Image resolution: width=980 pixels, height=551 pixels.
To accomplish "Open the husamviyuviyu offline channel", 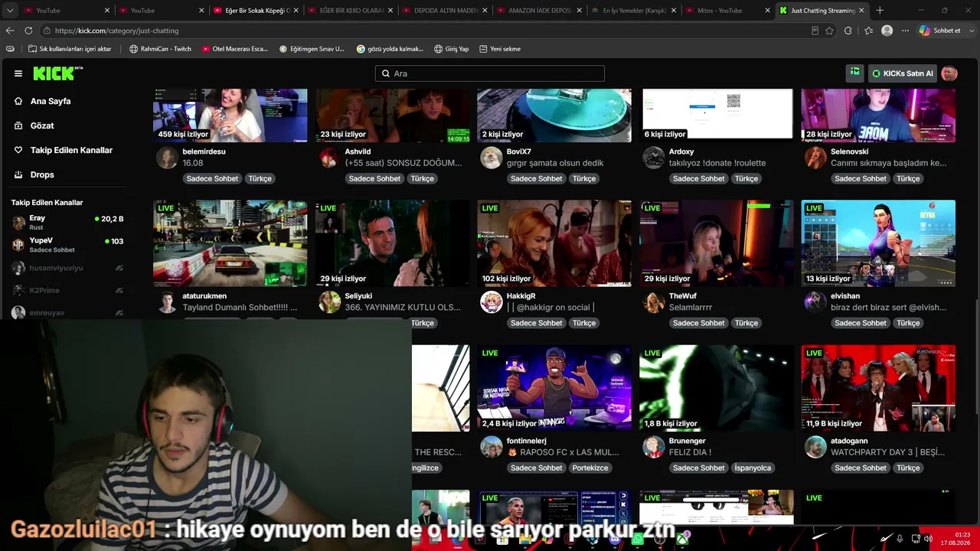I will coord(67,268).
